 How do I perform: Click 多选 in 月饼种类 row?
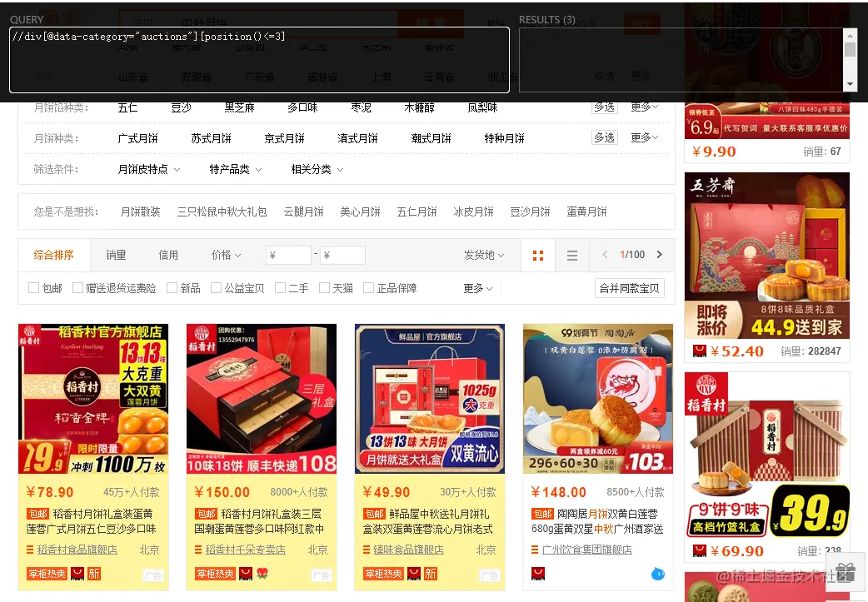pos(605,137)
